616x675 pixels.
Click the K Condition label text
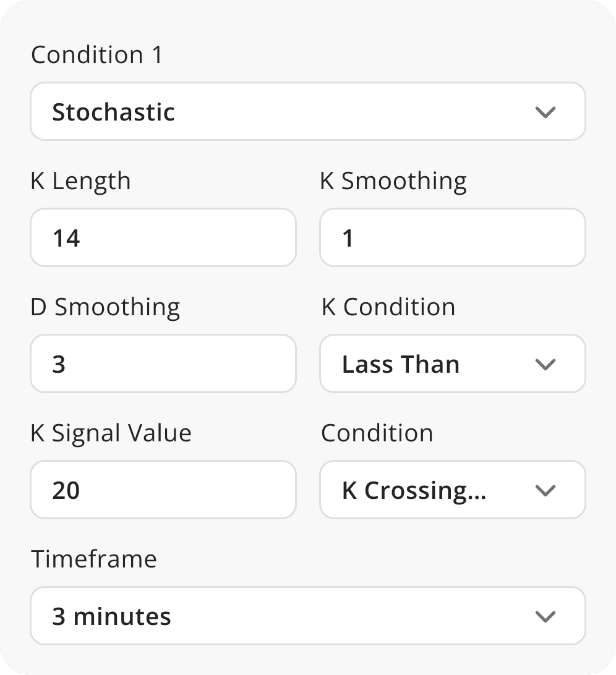[x=388, y=307]
